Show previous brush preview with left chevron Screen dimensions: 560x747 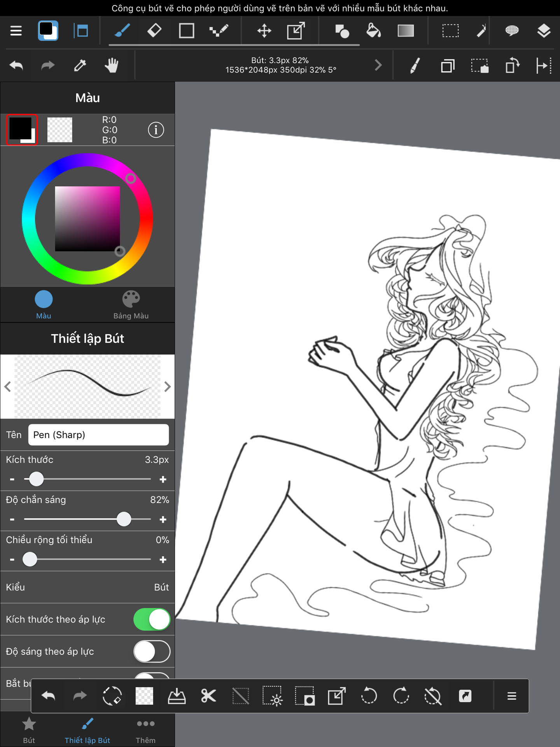coord(7,387)
